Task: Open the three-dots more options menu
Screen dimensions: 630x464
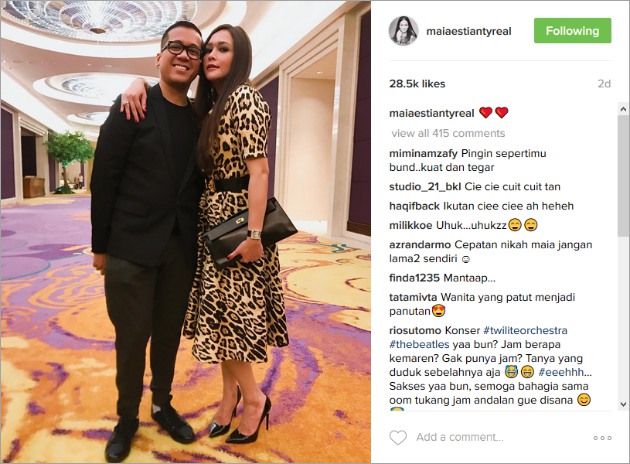Action: click(x=602, y=437)
